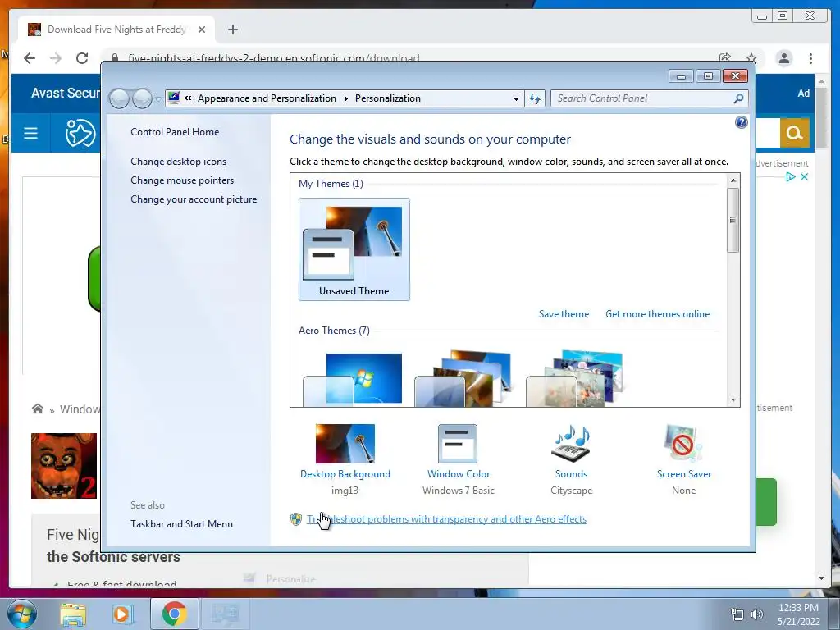Screen dimensions: 840x630
Task: Click the network tray icon
Action: point(737,614)
